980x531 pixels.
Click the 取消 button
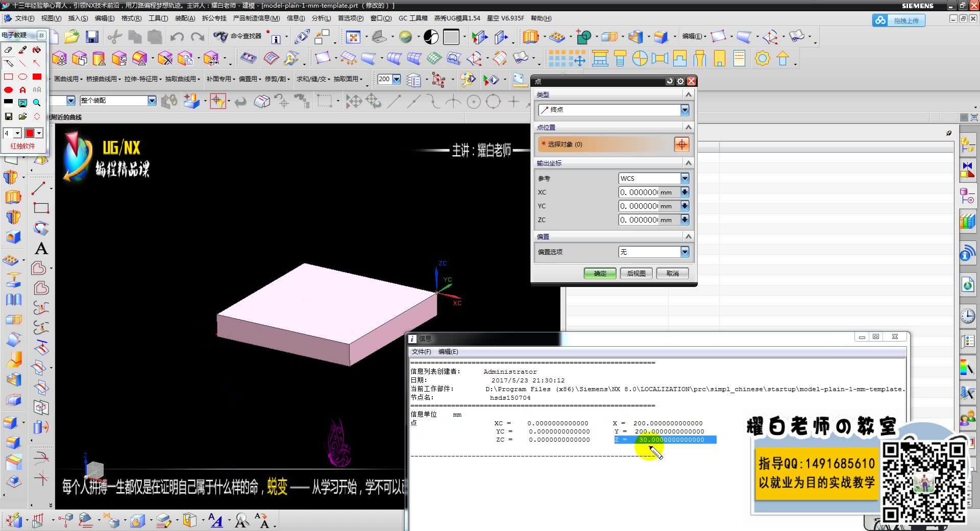coord(673,274)
